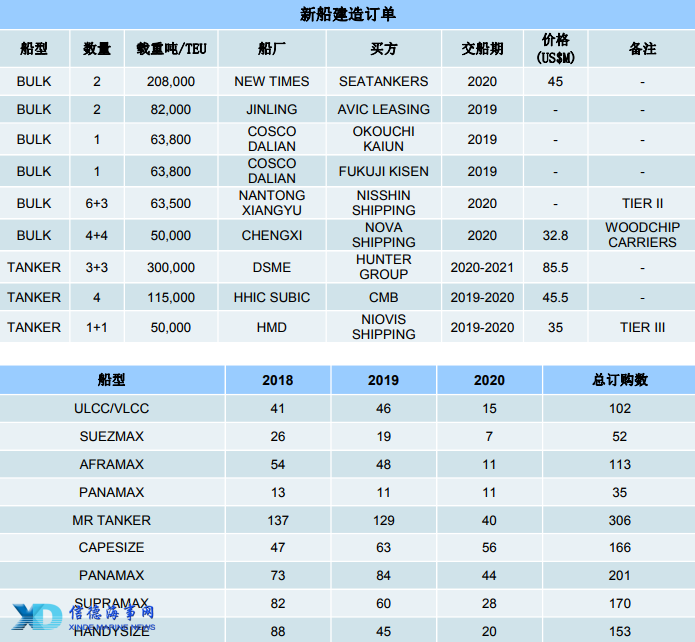Click the CHENGXI shipyard cell
This screenshot has height=642, width=695.
click(x=272, y=235)
